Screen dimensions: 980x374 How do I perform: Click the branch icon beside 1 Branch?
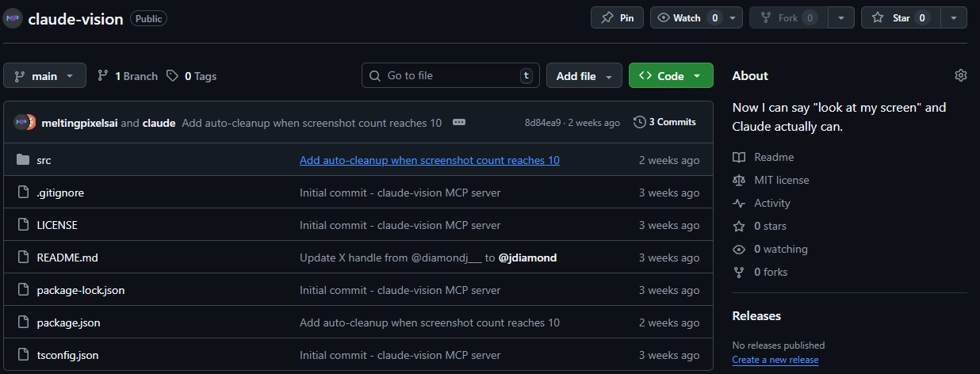(103, 76)
